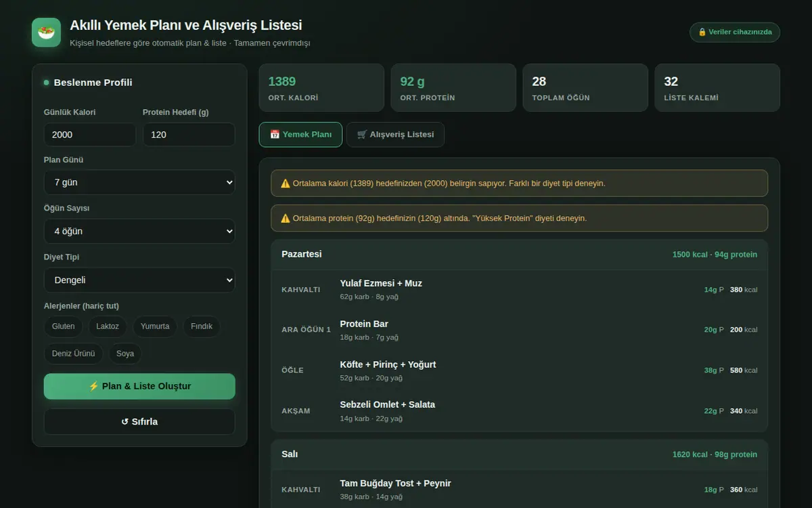812x508 pixels.
Task: Click the 1389 Ort. Kalori stat card
Action: pos(321,88)
